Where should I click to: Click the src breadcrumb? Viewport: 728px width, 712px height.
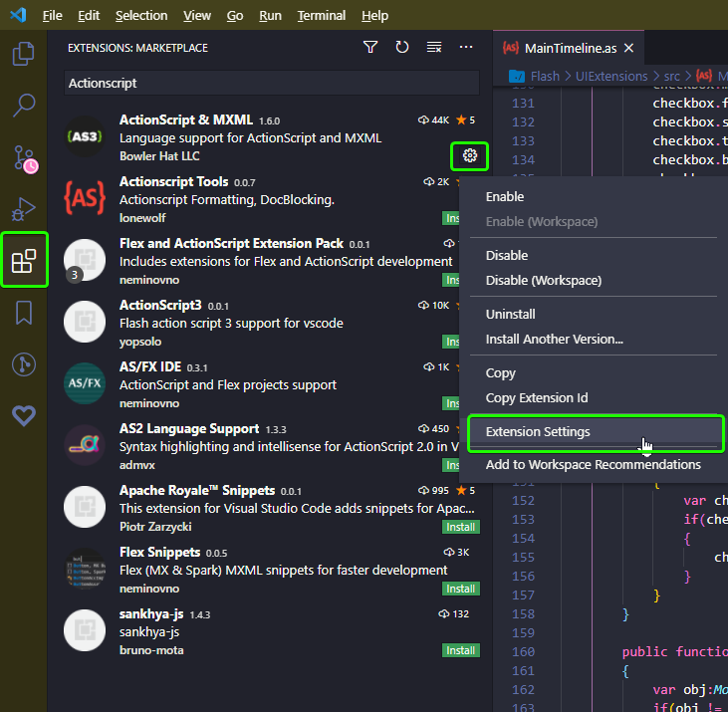(x=671, y=76)
